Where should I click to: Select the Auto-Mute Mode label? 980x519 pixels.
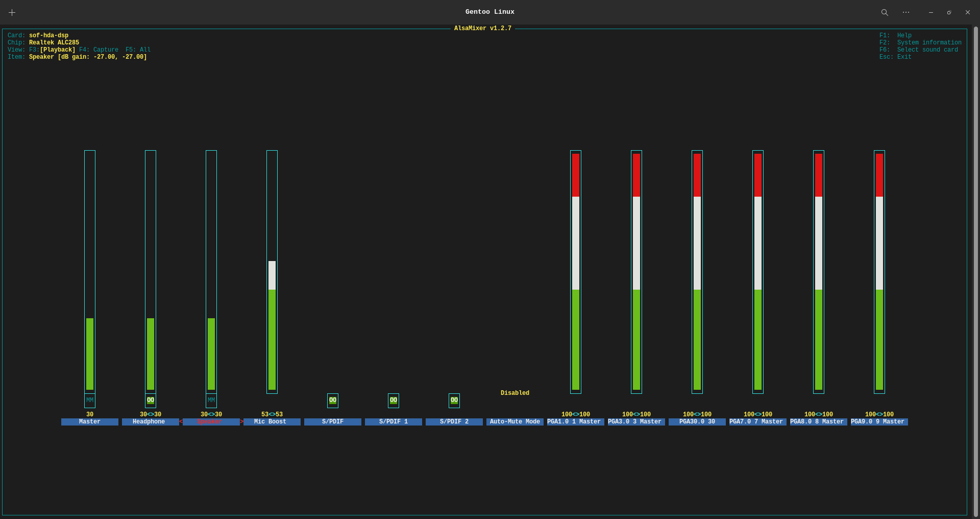coord(515,422)
